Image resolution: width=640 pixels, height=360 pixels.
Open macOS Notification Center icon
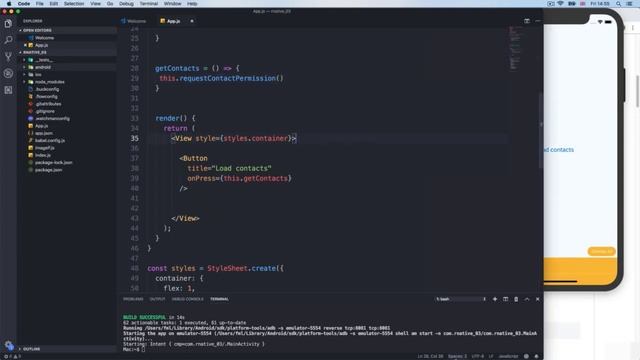click(x=630, y=4)
